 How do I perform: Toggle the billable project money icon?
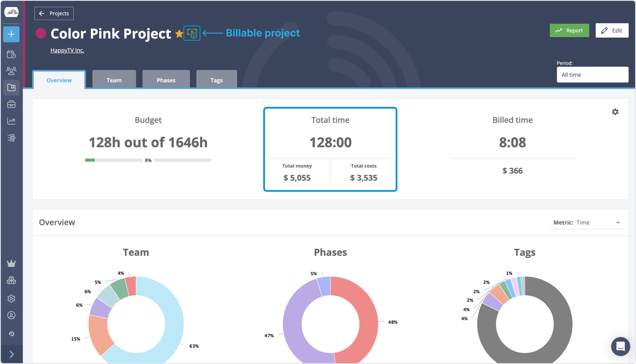pyautogui.click(x=192, y=33)
